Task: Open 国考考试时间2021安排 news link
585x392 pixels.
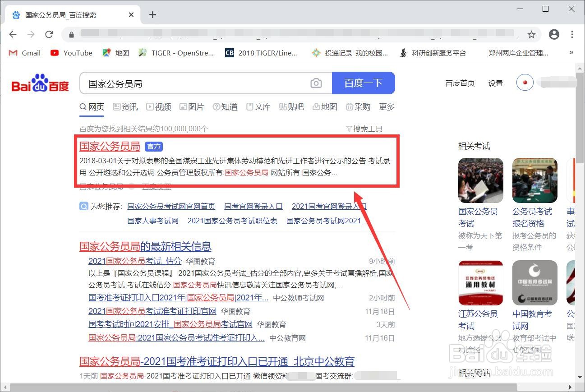Action: click(170, 324)
